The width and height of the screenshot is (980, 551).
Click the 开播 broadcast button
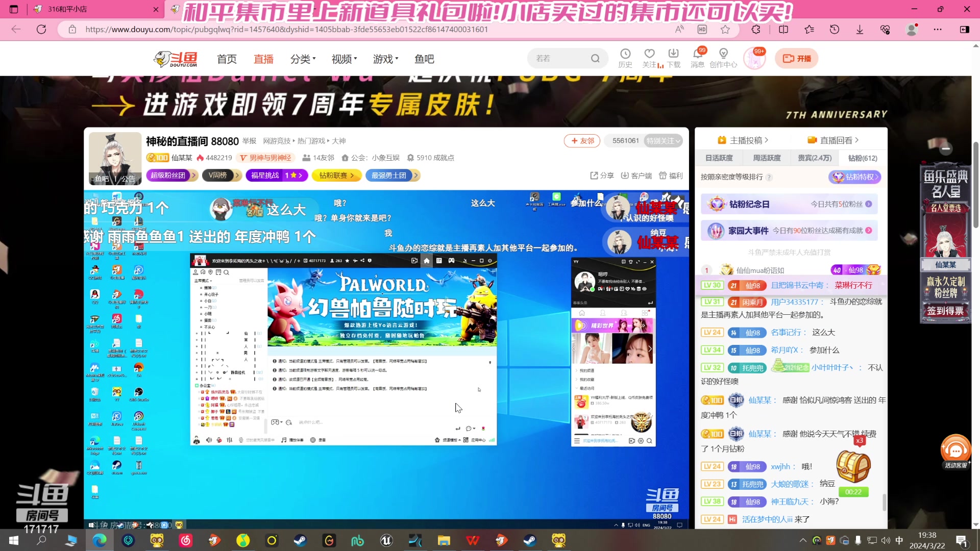(797, 58)
